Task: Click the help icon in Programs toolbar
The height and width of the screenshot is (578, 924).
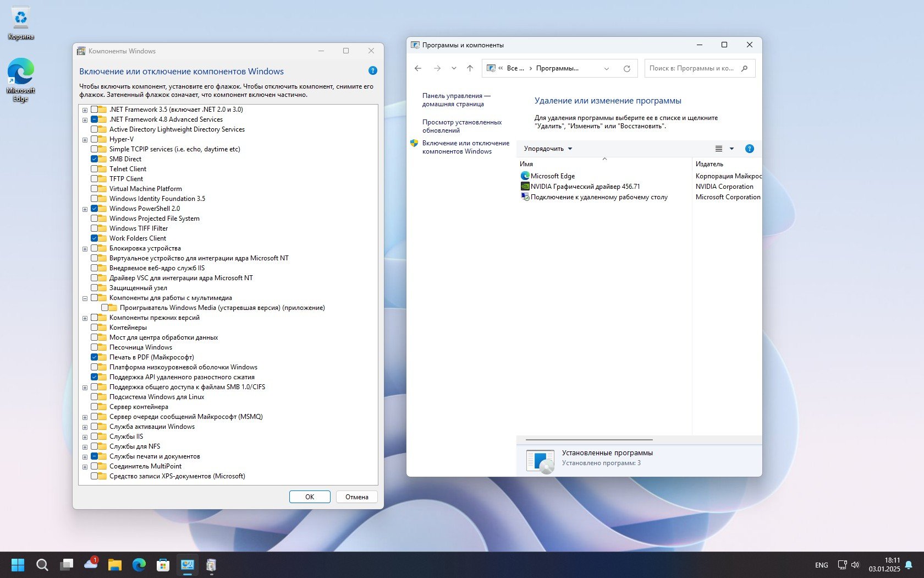Action: (749, 149)
